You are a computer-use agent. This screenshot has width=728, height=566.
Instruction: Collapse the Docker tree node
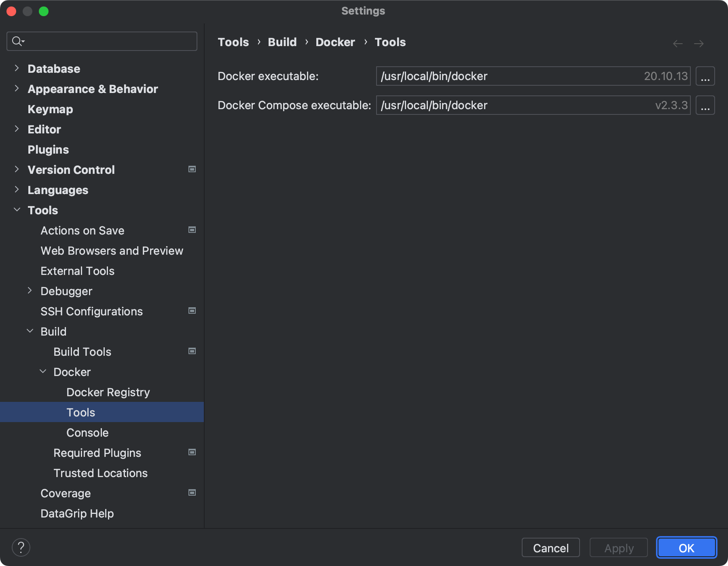tap(43, 372)
